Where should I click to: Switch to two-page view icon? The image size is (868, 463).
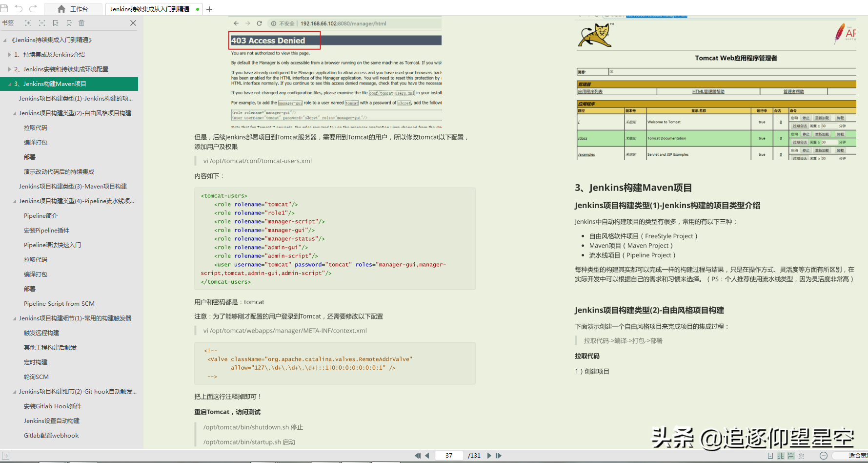(781, 456)
